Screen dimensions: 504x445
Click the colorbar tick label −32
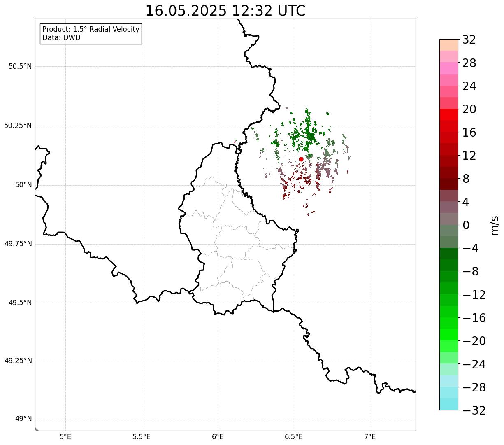474,410
